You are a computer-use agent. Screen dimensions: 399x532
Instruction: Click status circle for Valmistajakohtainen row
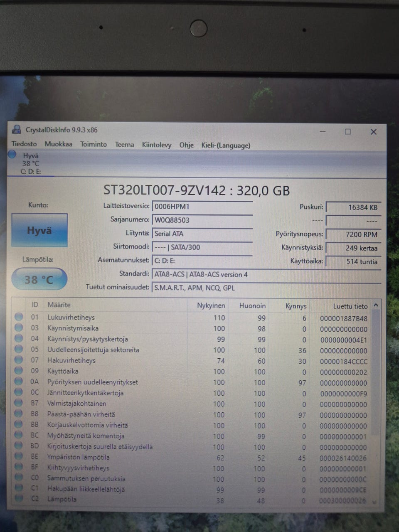point(19,403)
